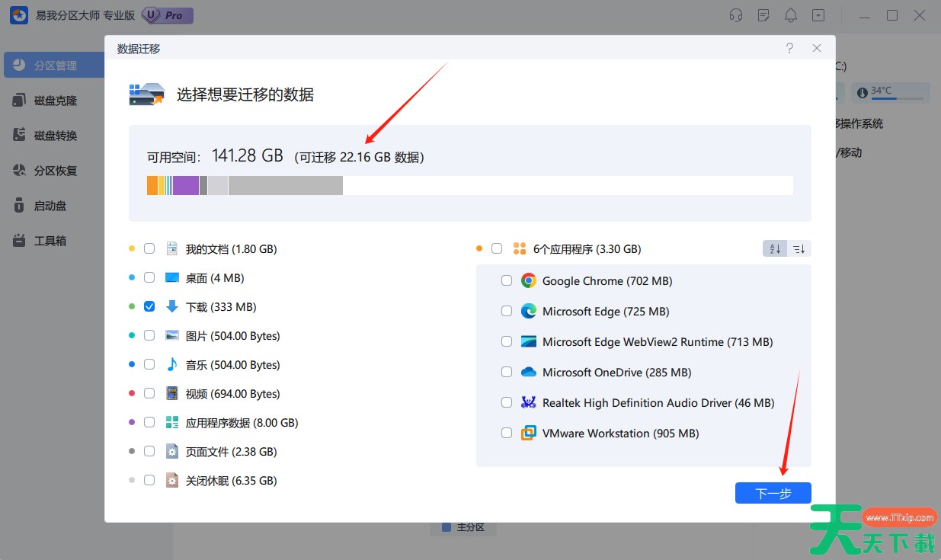Open the help question mark in dialog
The height and width of the screenshot is (560, 941).
click(789, 48)
